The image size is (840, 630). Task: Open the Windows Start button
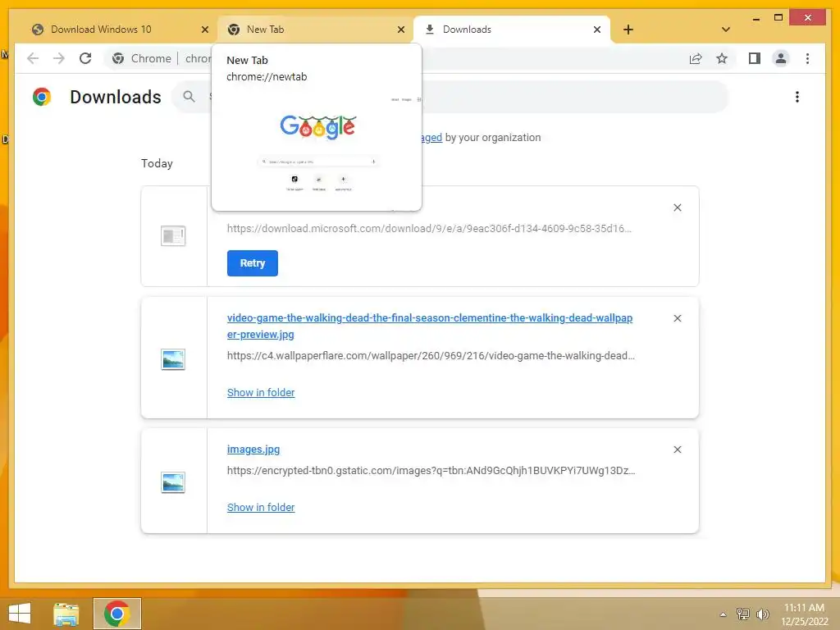(x=20, y=614)
